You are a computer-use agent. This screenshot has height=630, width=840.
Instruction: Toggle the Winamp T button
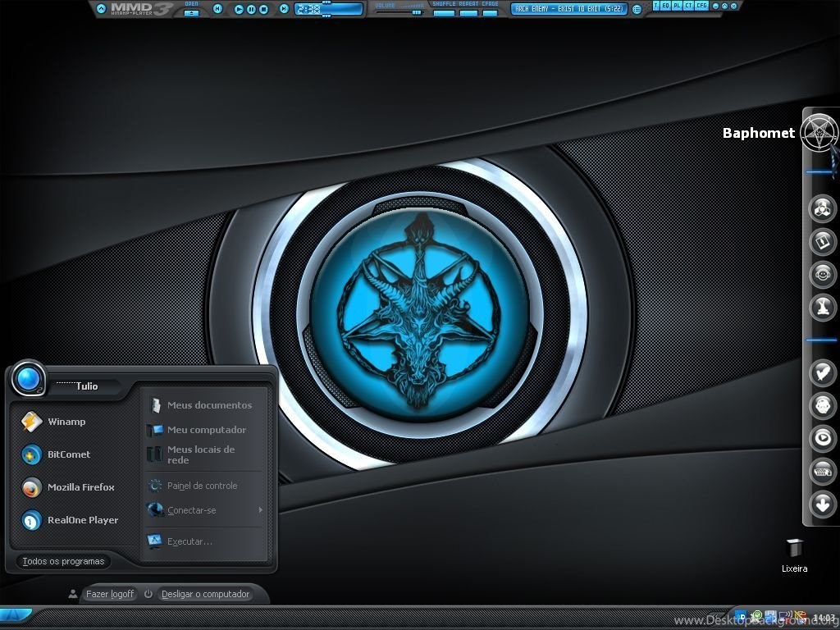pyautogui.click(x=656, y=6)
